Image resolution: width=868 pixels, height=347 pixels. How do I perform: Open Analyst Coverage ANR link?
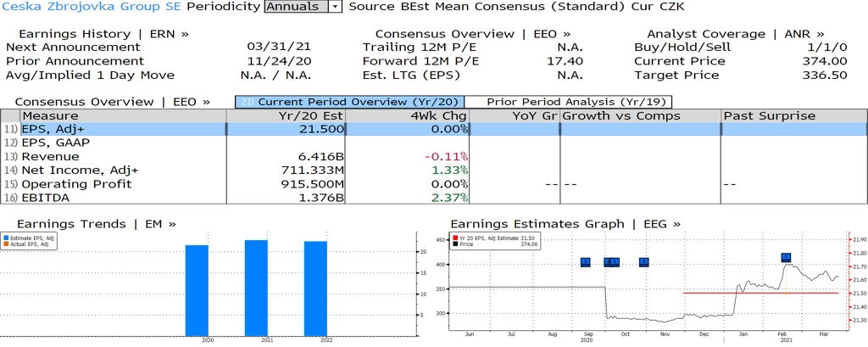click(x=735, y=34)
